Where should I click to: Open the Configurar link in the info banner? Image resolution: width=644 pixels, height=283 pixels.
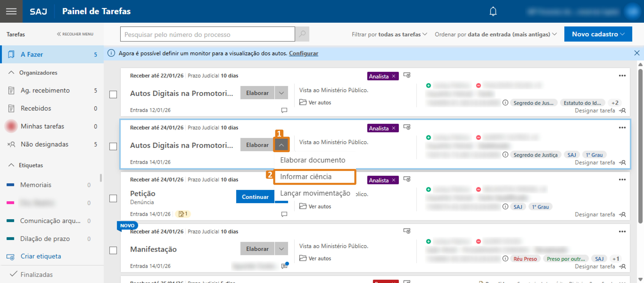click(x=303, y=53)
